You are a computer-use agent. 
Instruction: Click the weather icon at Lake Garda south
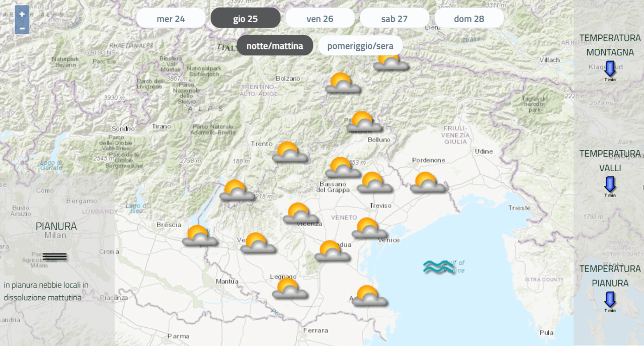click(x=200, y=236)
